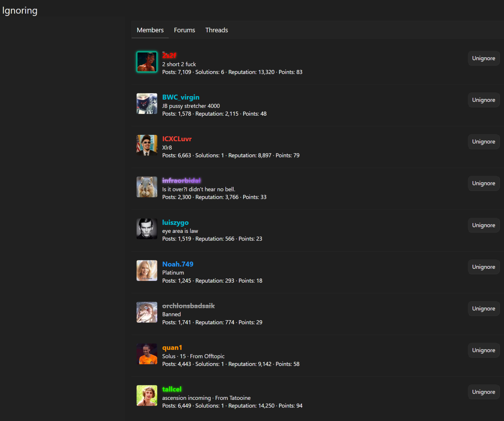Click stats line 'Posts: 7,109 · Solutions: 6'
Viewport: 504px width, 421px height.
232,72
